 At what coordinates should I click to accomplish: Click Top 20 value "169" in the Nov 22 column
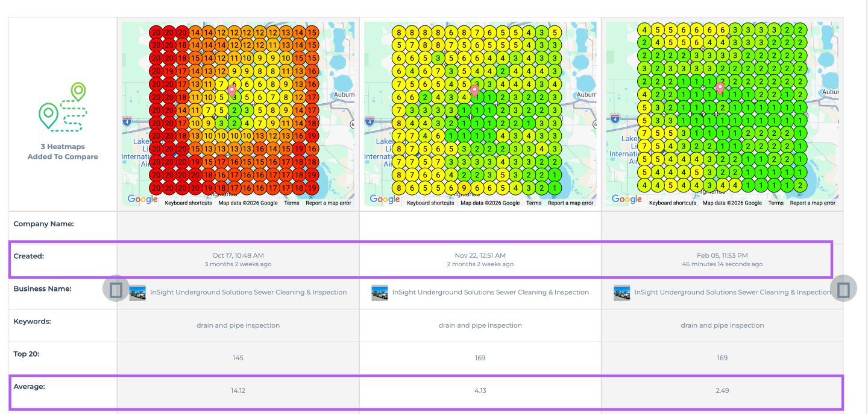pyautogui.click(x=480, y=358)
